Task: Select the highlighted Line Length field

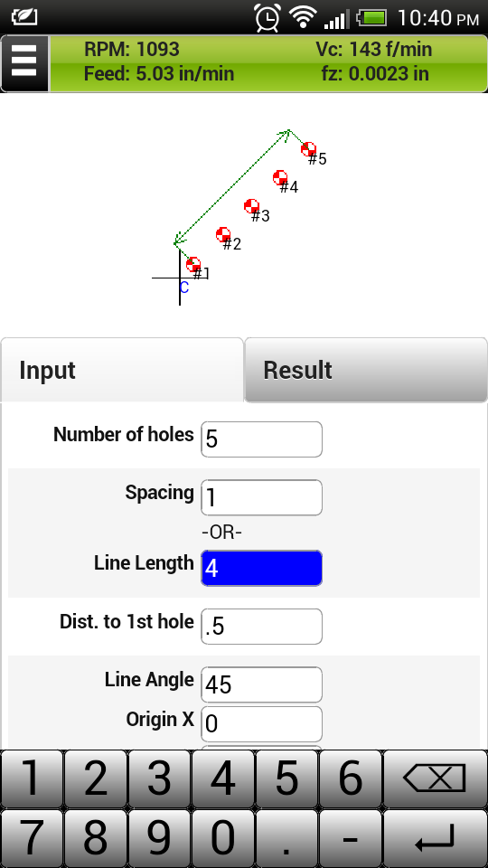Action: 261,568
